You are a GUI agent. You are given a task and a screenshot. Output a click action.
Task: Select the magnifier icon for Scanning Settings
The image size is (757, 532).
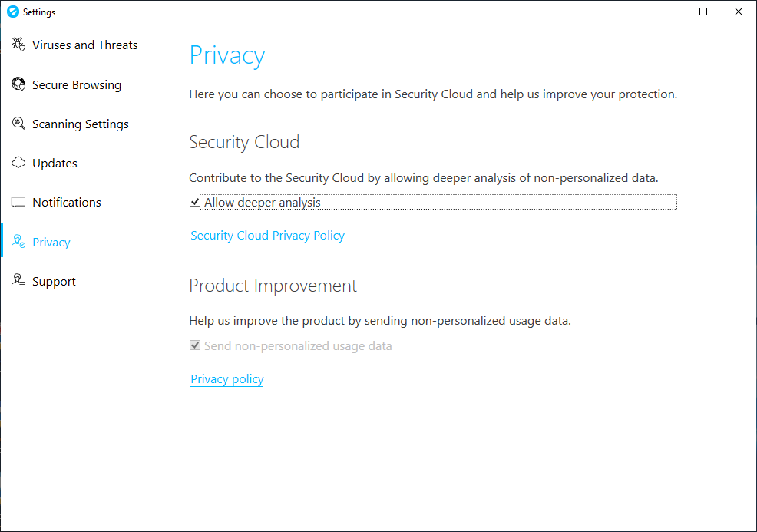pyautogui.click(x=18, y=124)
